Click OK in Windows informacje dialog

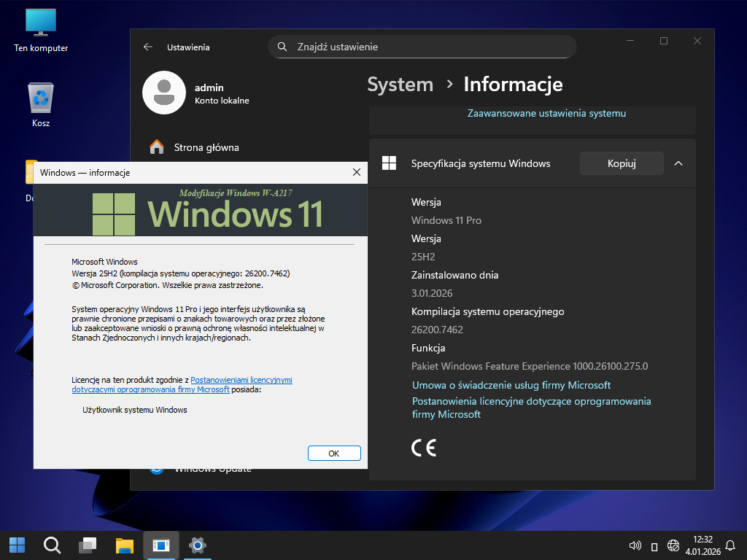click(334, 453)
